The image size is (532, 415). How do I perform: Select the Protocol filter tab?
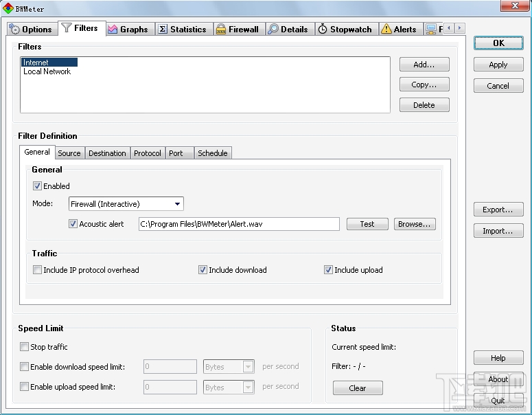[148, 153]
